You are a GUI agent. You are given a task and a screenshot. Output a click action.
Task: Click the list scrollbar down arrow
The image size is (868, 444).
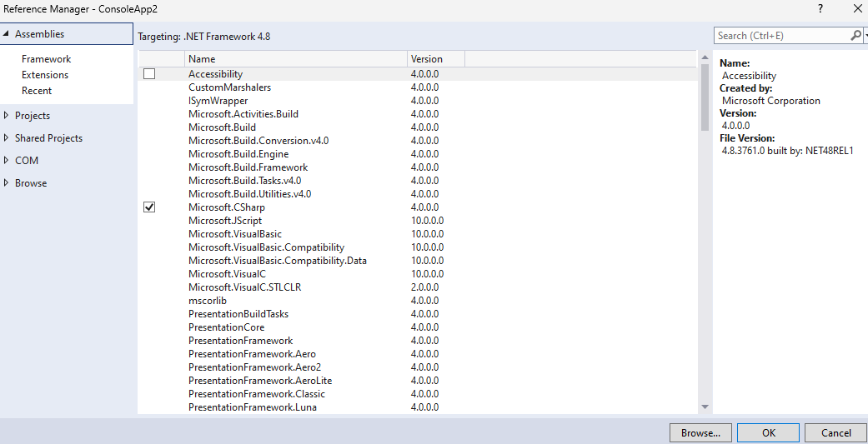[705, 407]
